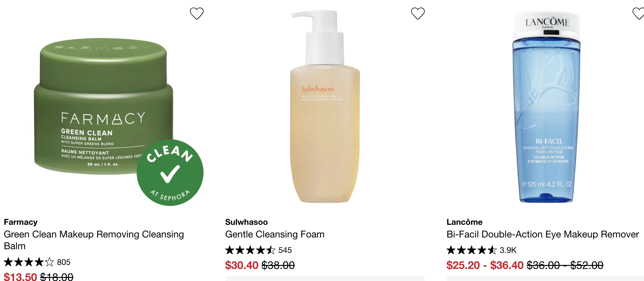The image size is (644, 281).
Task: Open the Lancôme blue Bi-Facil bottle image
Action: [546, 107]
